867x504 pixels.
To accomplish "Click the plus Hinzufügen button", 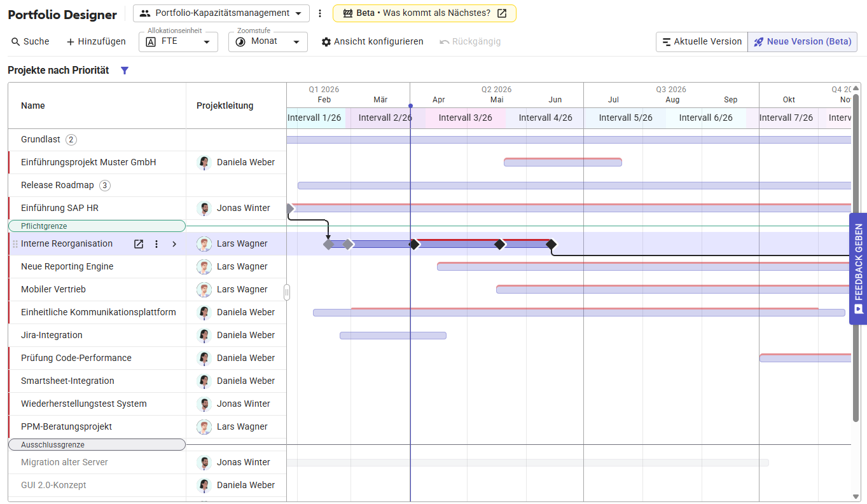I will pos(96,42).
